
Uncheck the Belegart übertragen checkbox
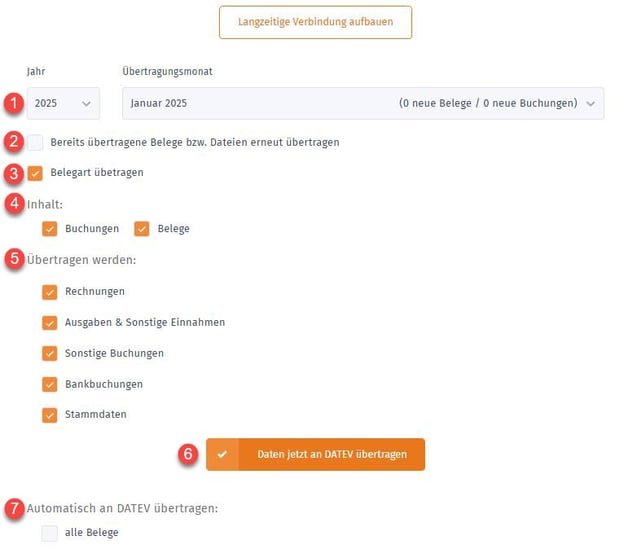click(x=36, y=172)
